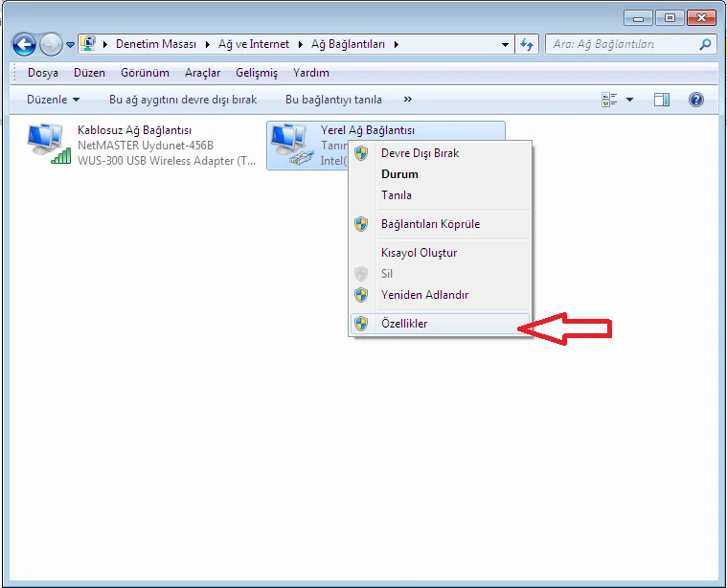727x588 pixels.
Task: Choose Özellikler from the context menu
Action: [x=403, y=324]
